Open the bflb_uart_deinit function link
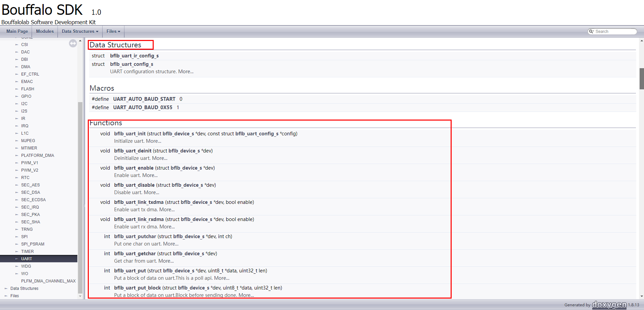 133,151
